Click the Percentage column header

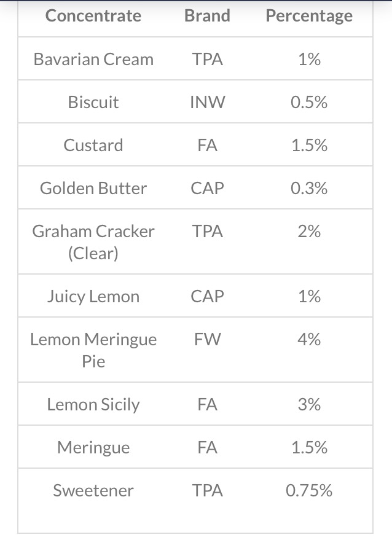coord(309,16)
